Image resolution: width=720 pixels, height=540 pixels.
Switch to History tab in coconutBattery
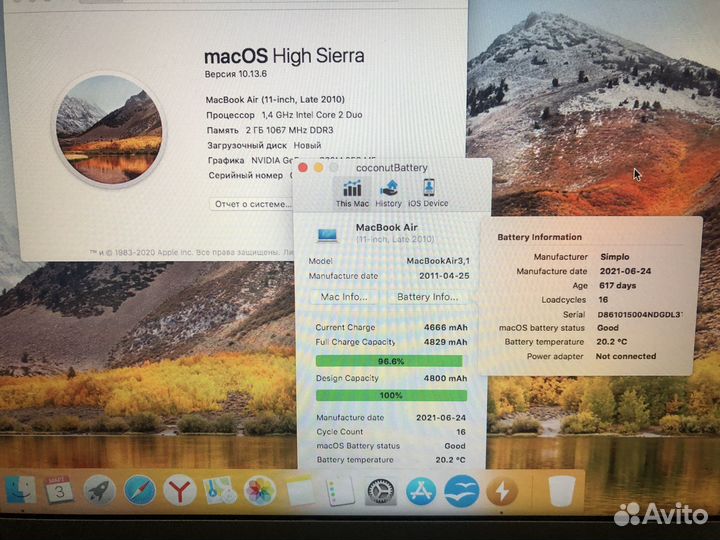click(x=388, y=193)
